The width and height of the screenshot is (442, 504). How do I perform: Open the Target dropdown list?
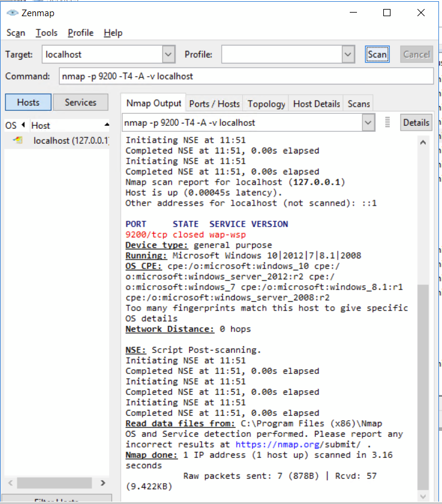[x=169, y=55]
